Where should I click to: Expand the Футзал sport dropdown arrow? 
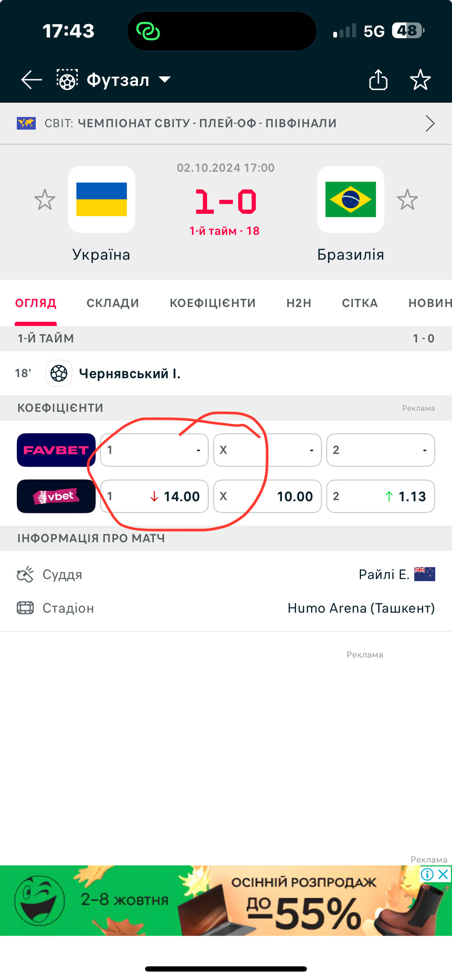tap(165, 80)
